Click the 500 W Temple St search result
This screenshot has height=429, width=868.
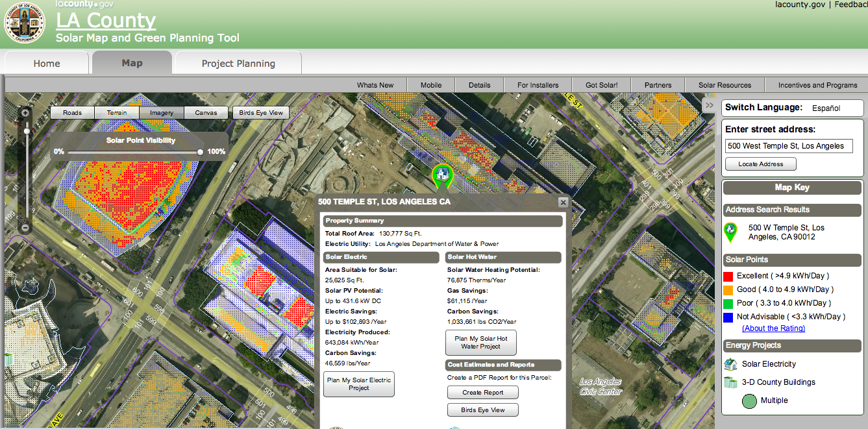click(786, 232)
